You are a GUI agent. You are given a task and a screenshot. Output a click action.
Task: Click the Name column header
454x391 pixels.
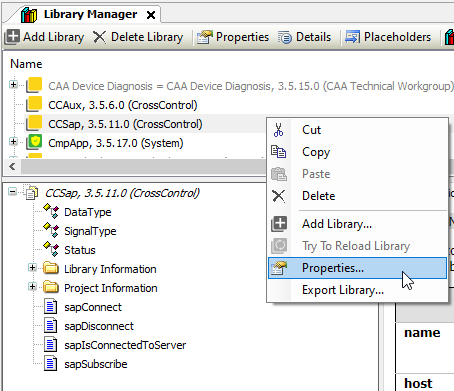26,64
